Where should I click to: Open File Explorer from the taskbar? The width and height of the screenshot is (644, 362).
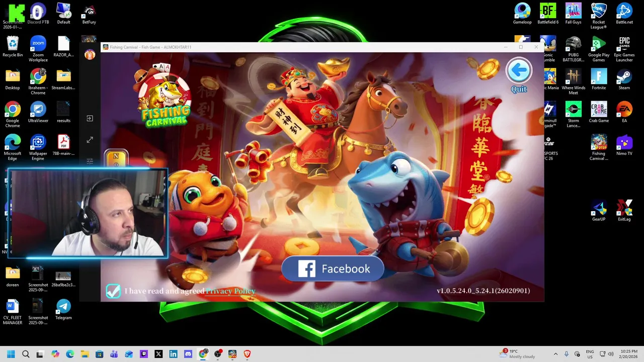85,354
